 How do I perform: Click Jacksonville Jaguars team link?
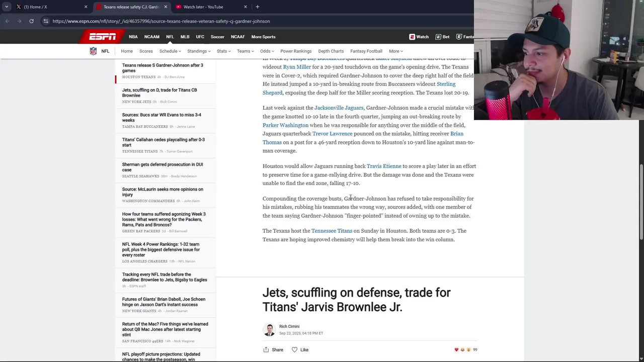[x=339, y=108]
